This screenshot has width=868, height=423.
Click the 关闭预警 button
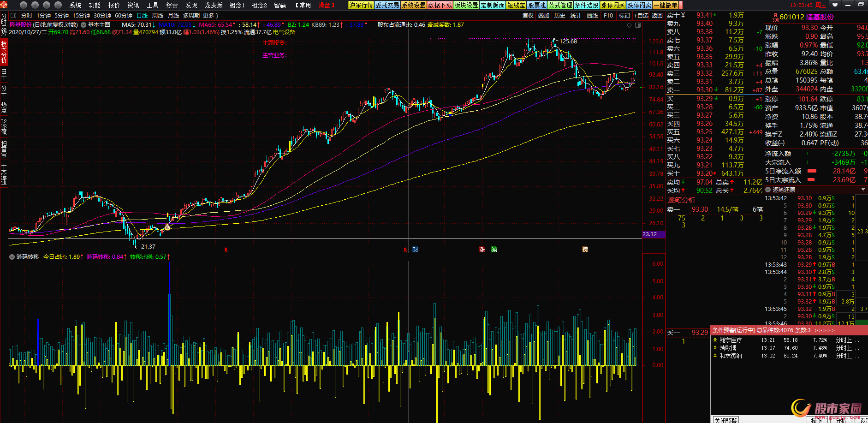coord(725,419)
